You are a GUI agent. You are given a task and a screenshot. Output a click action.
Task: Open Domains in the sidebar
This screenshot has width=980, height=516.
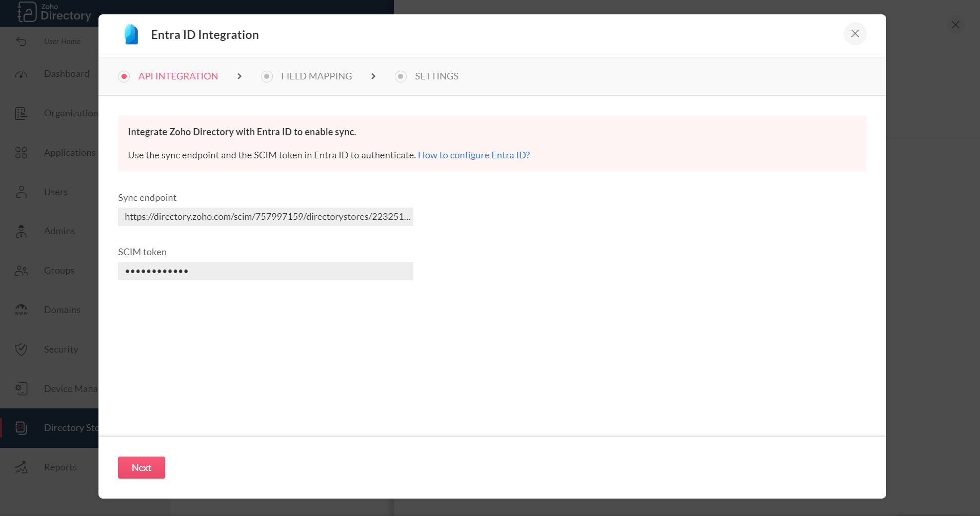(x=62, y=310)
